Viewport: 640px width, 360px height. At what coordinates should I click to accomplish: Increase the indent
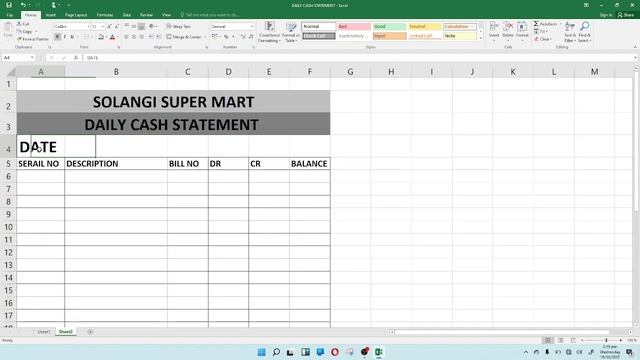pos(158,37)
